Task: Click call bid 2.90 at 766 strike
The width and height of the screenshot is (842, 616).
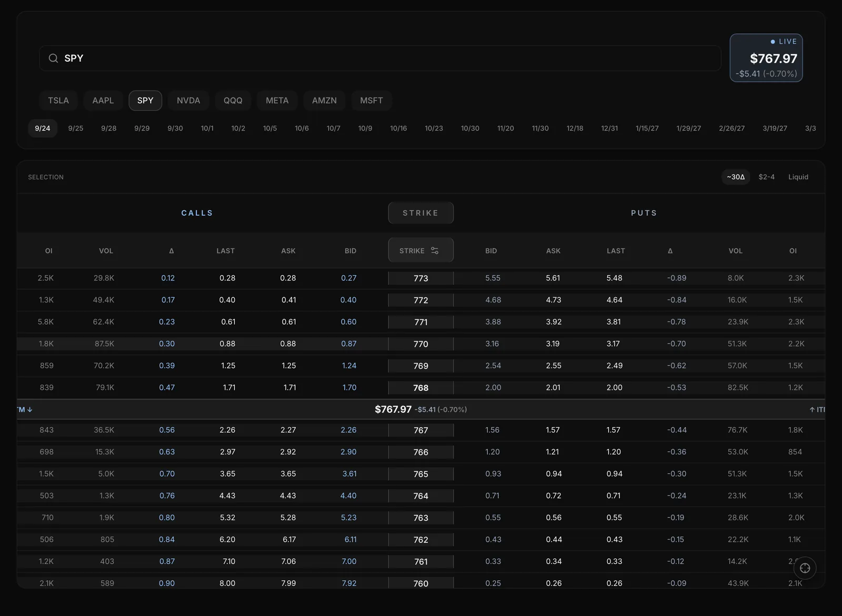Action: pos(348,452)
